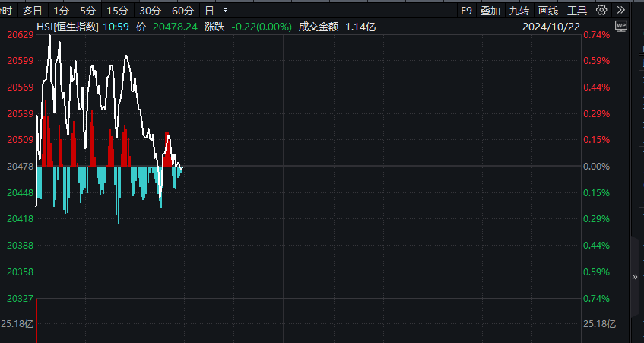644x343 pixels.
Task: Open the 画线 drawing tools
Action: [548, 11]
